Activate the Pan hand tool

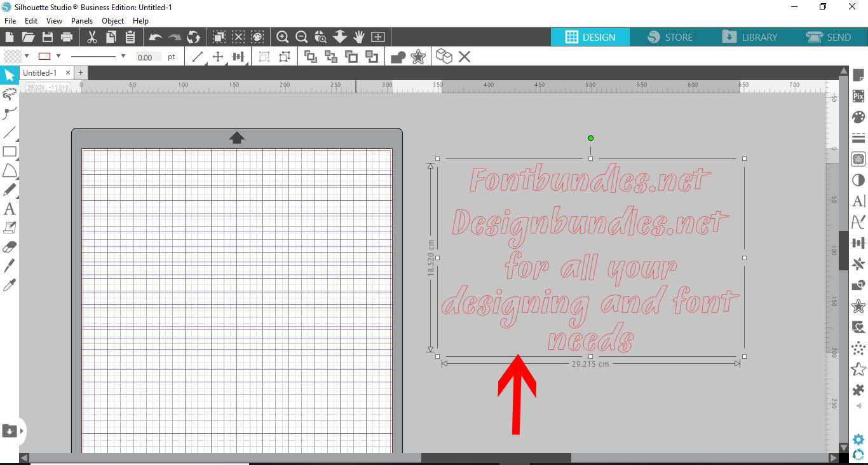[359, 37]
